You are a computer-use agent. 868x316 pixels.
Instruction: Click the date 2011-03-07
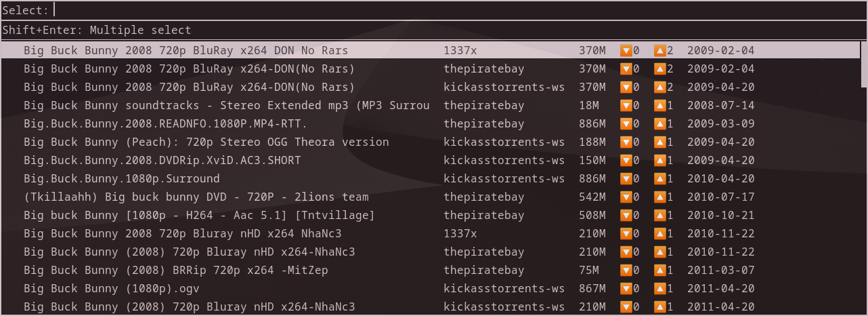721,270
